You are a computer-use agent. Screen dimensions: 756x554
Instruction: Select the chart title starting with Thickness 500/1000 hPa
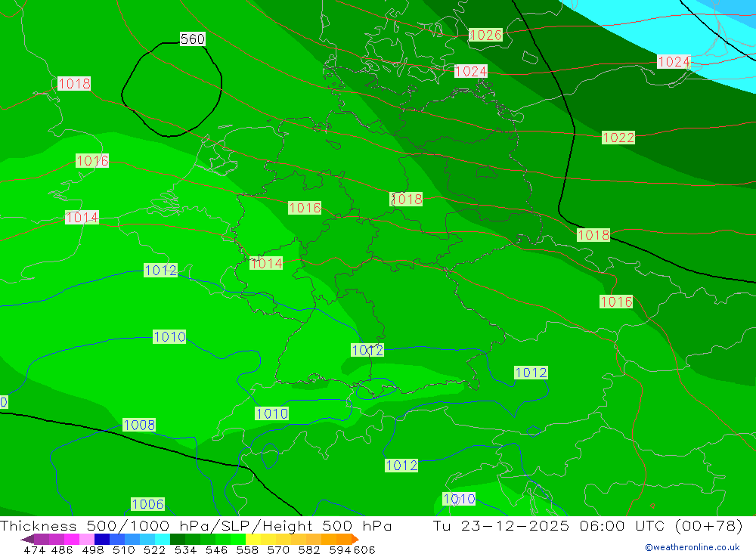point(196,525)
